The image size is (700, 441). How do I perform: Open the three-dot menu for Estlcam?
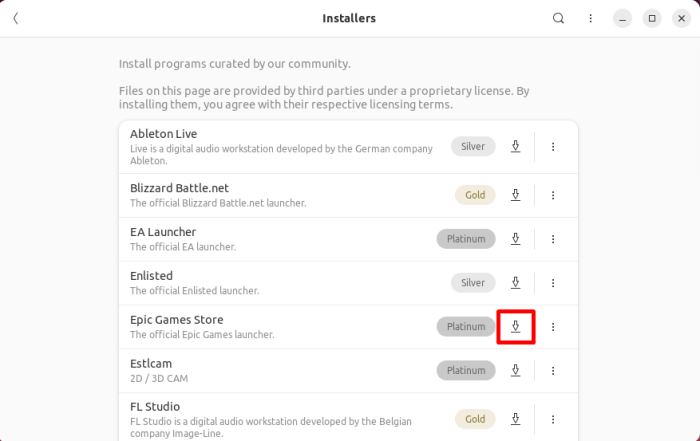(553, 370)
